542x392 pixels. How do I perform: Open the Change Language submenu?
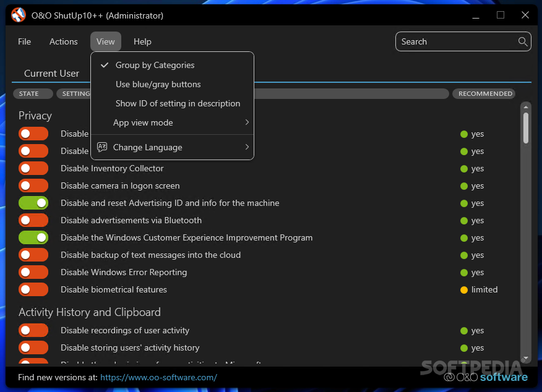pyautogui.click(x=172, y=148)
